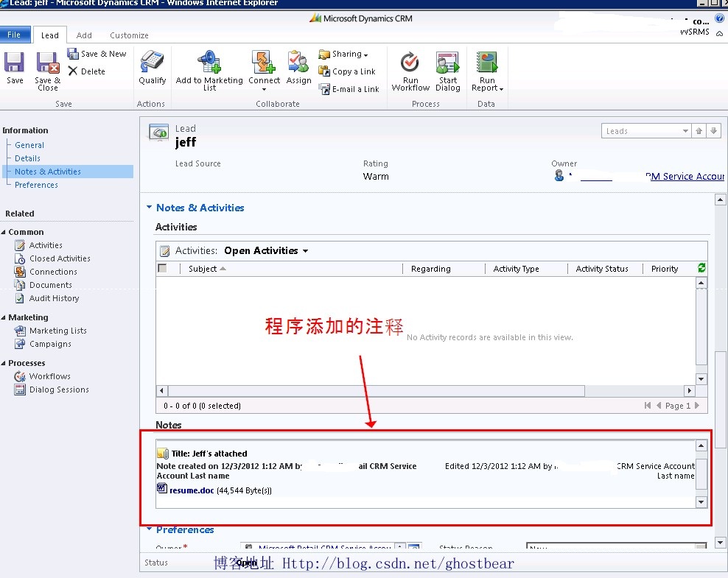Go to first activities page arrow
This screenshot has height=578, width=728.
click(648, 406)
